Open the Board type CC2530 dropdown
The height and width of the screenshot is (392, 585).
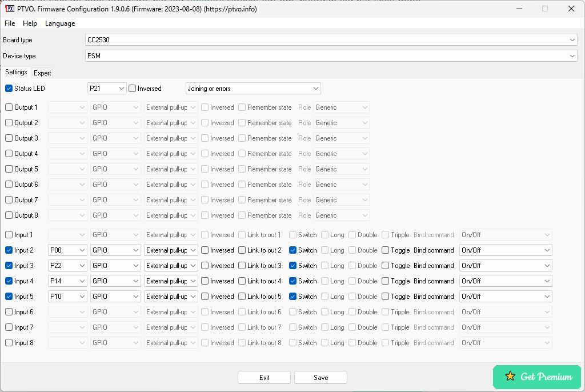tap(331, 40)
